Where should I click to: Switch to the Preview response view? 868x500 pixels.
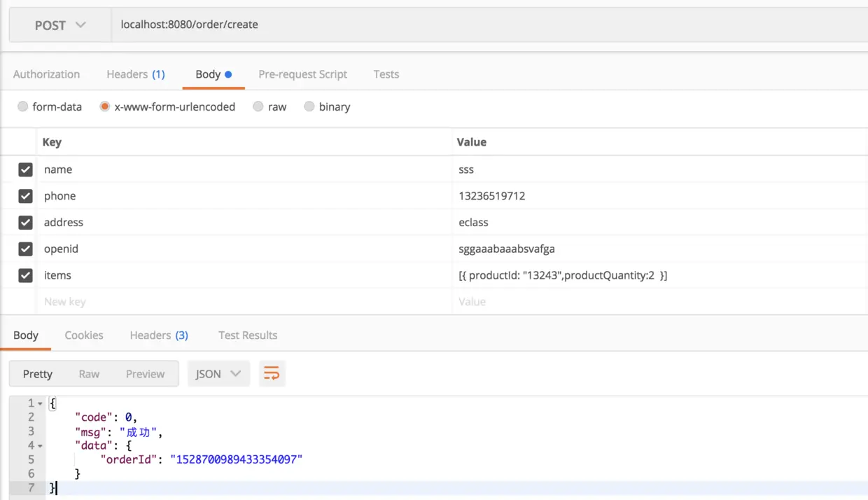tap(145, 374)
